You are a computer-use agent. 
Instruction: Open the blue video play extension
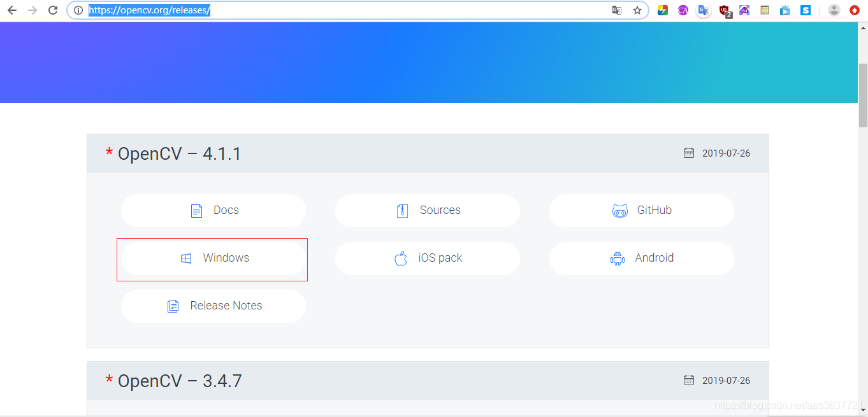(785, 10)
